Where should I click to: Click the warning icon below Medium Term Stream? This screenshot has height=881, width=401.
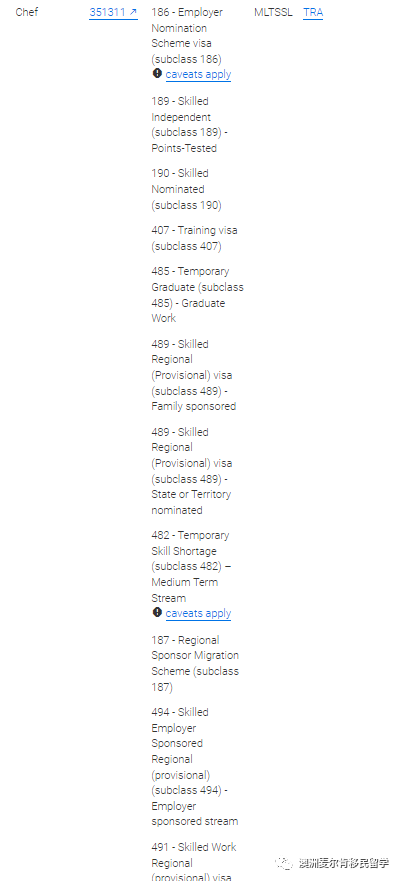157,612
